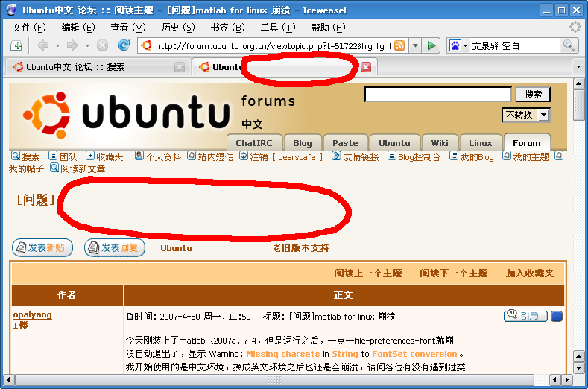Open the back history dropdown arrow

coord(57,45)
